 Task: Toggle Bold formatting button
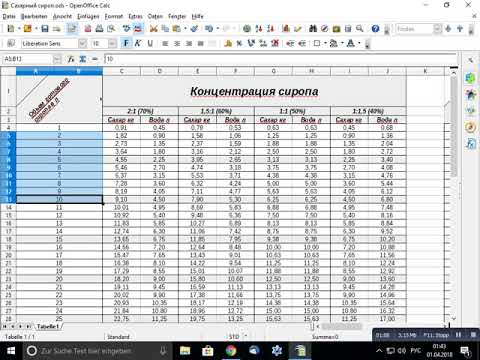[x=126, y=43]
